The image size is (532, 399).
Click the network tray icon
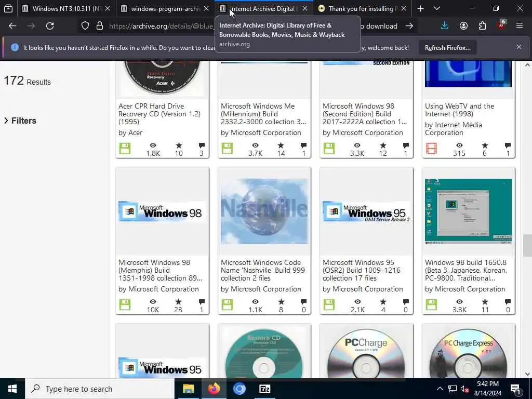tap(453, 389)
